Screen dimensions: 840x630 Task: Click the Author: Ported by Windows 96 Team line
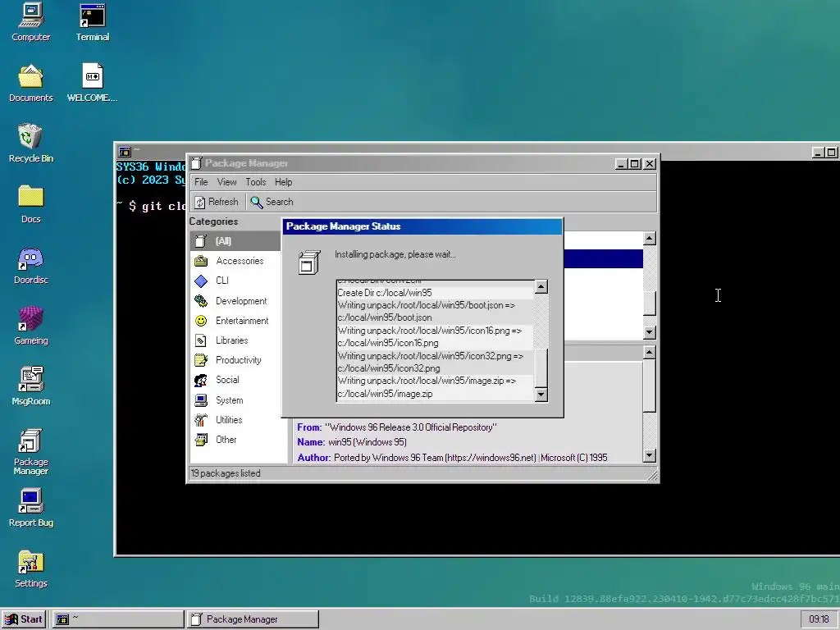click(452, 458)
